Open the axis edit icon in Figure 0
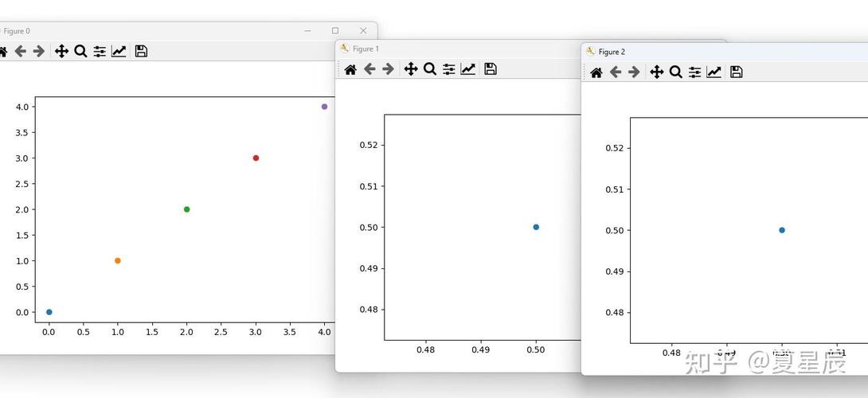The image size is (868, 398). click(x=119, y=51)
